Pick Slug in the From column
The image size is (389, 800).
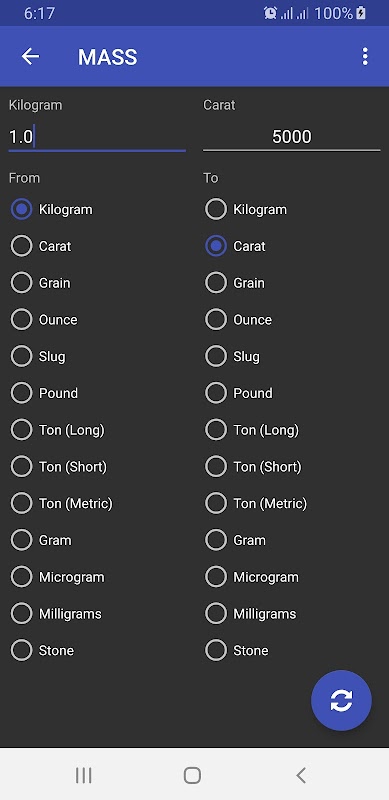(38, 356)
